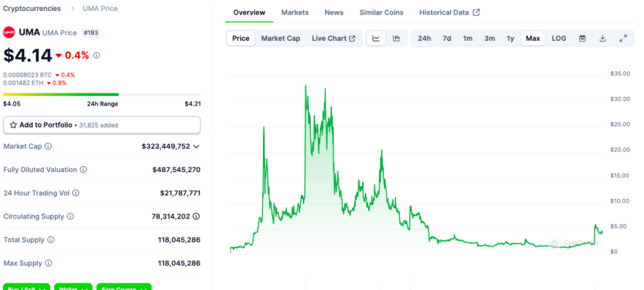Click info icon after 78,314,202 value

pos(196,216)
